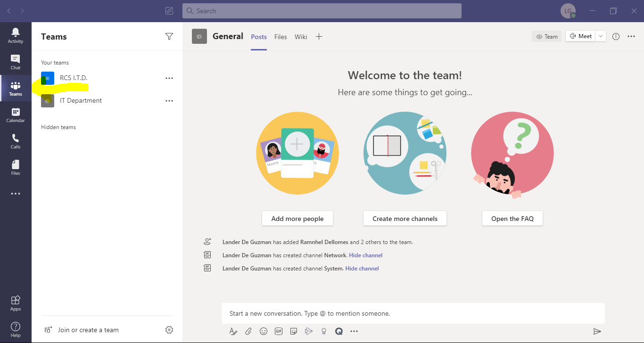
Task: Open the Meet dropdown arrow
Action: pos(601,36)
